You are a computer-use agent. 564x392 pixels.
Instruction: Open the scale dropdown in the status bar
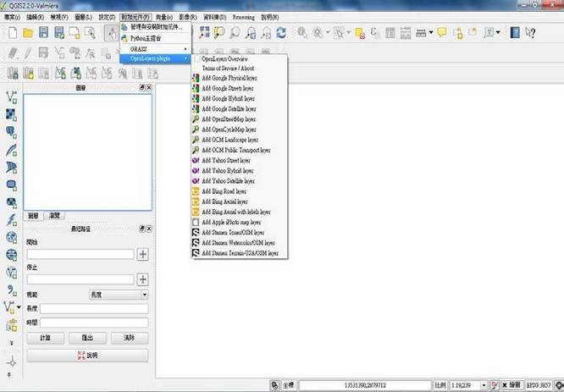tap(484, 385)
